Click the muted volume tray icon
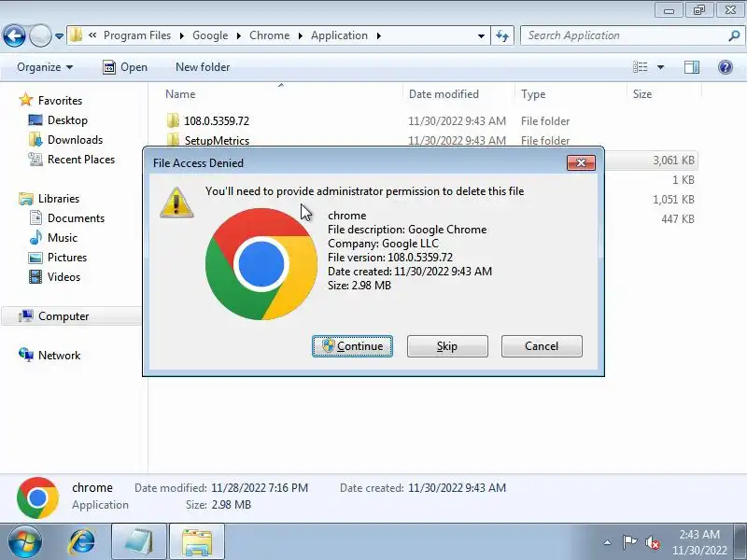 (x=652, y=542)
